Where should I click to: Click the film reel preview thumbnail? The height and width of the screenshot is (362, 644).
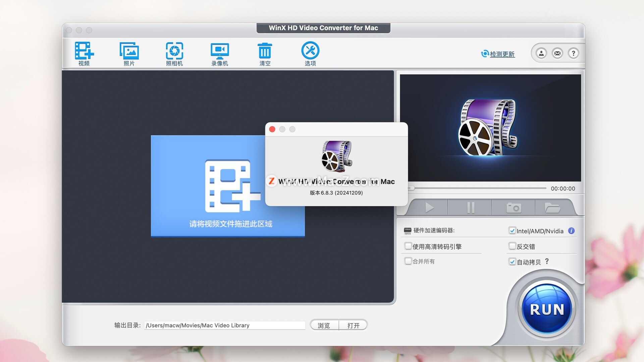[488, 128]
